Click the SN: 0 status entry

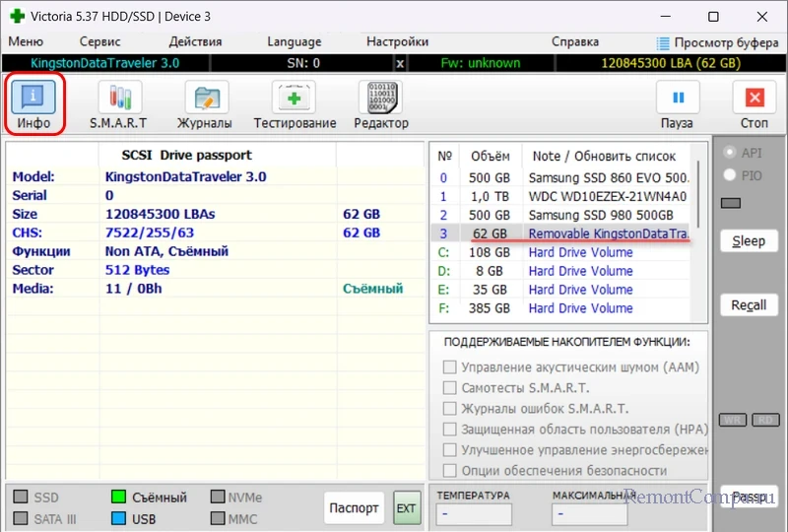tap(303, 63)
